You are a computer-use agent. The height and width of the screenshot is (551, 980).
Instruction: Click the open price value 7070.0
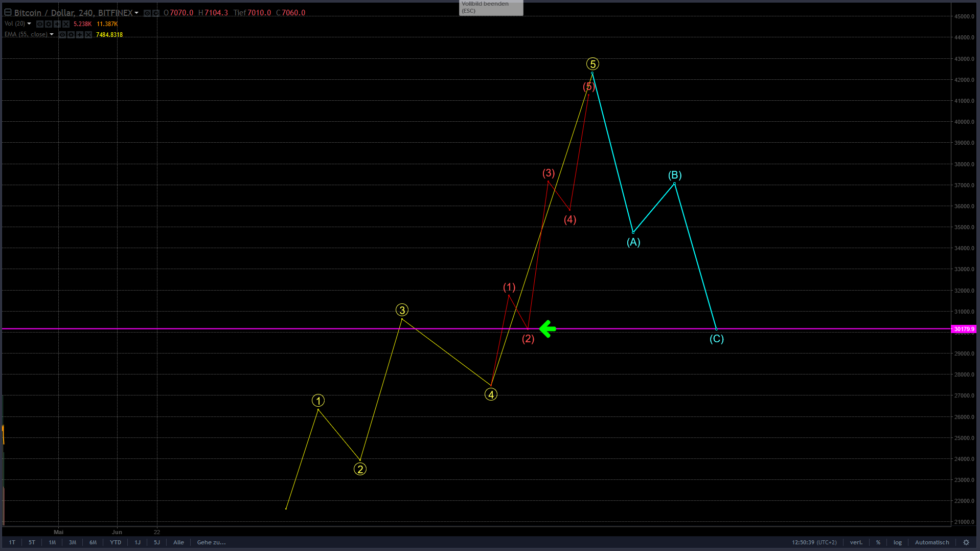pyautogui.click(x=181, y=13)
